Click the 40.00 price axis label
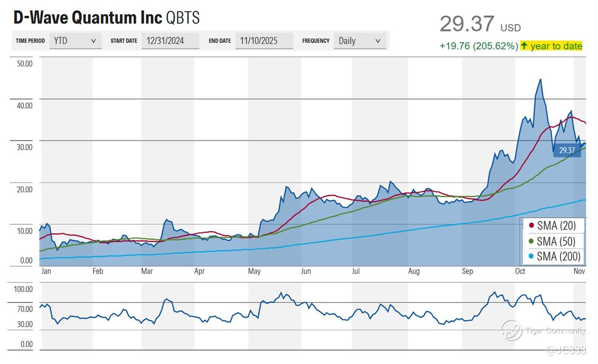Screen dimensions: 598x364 tap(25, 105)
